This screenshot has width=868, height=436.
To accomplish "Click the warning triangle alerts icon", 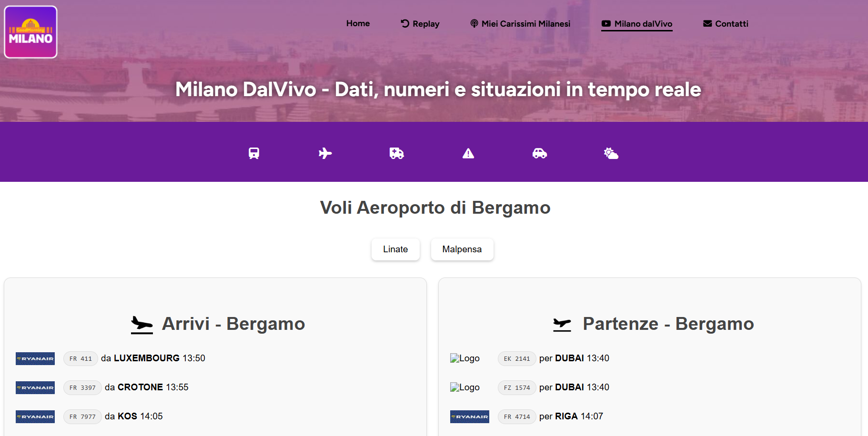I will click(468, 153).
